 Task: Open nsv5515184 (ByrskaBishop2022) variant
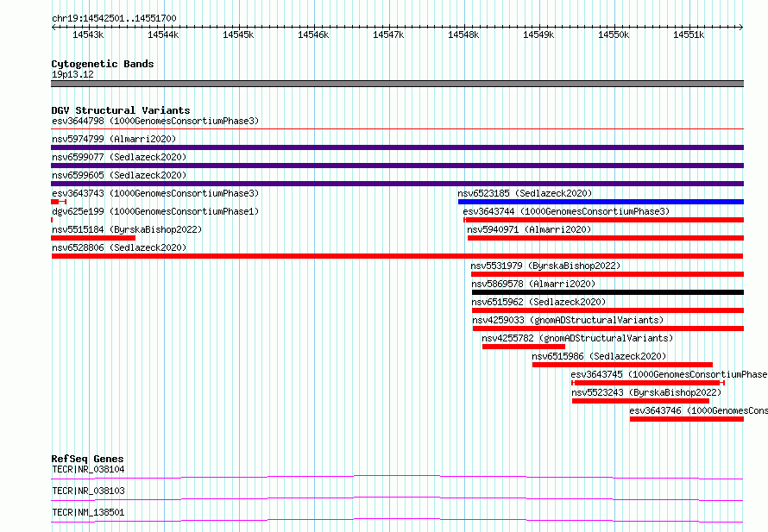coord(127,229)
